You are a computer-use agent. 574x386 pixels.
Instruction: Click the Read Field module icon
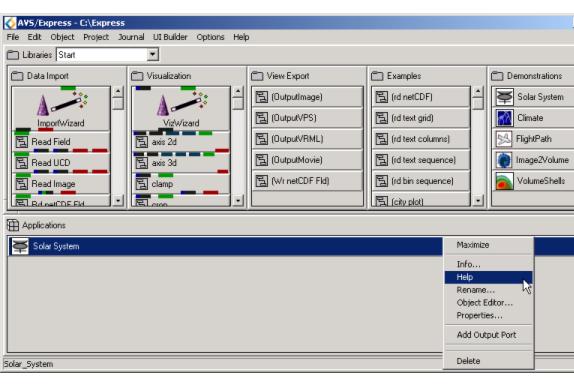[x=22, y=142]
